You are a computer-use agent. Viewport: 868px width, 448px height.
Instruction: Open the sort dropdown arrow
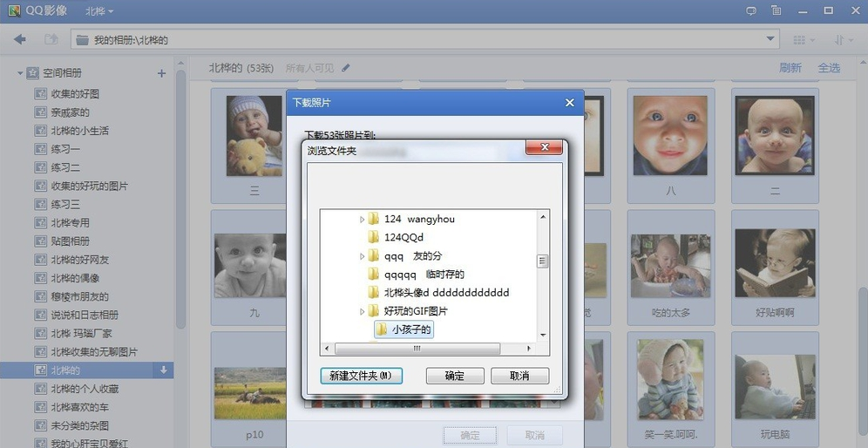click(x=851, y=40)
